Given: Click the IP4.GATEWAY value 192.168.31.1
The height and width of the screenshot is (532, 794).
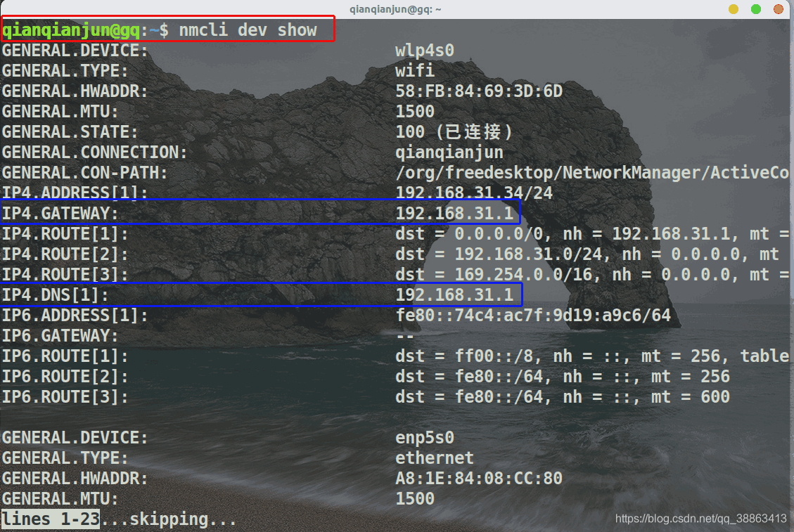Looking at the screenshot, I should 456,213.
